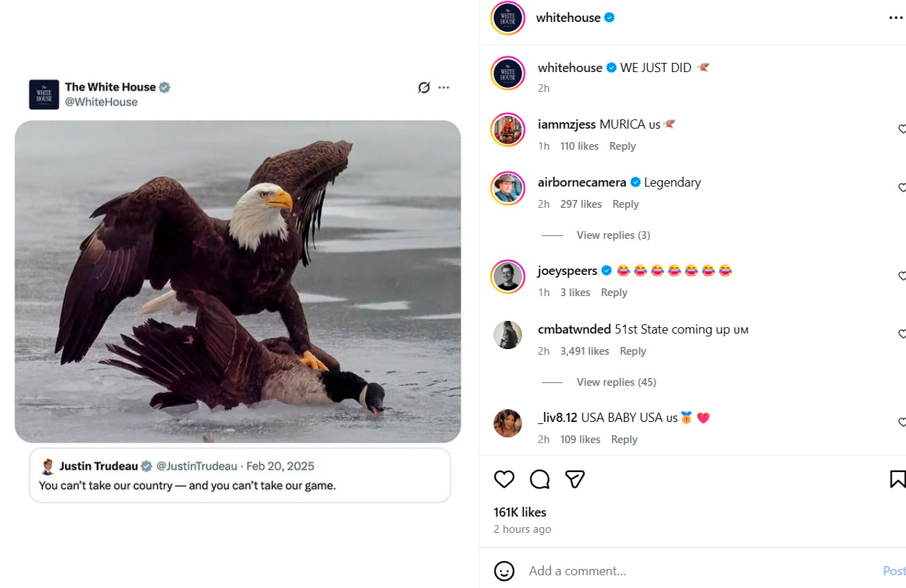Expand View replies (45) under cmbatwnded
The width and height of the screenshot is (906, 588).
click(615, 382)
